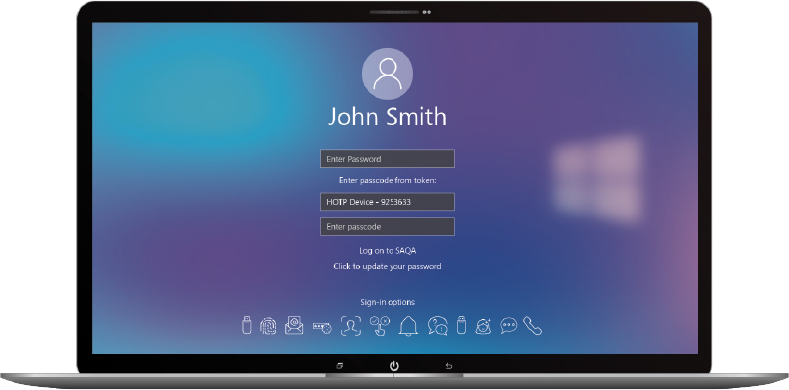
Task: Choose the USB key icon beside the fingerprint
Action: pos(247,325)
